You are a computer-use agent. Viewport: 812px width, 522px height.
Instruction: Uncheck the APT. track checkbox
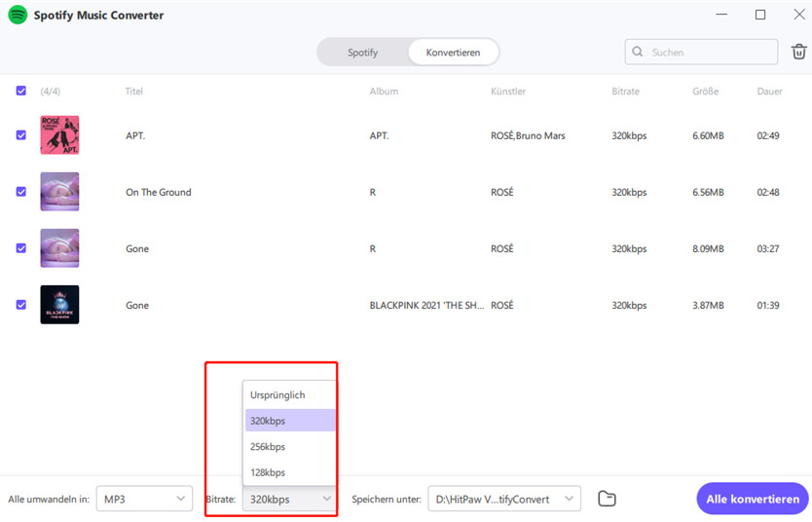[21, 135]
